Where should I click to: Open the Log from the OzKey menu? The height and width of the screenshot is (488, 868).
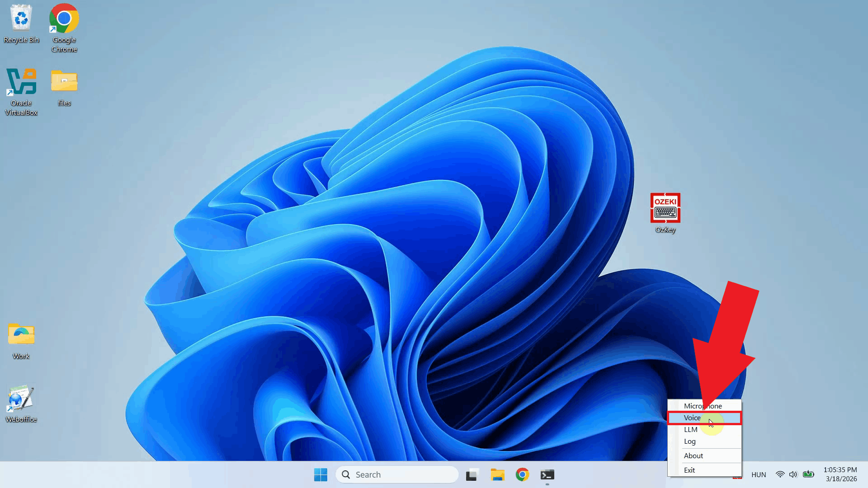click(x=690, y=441)
